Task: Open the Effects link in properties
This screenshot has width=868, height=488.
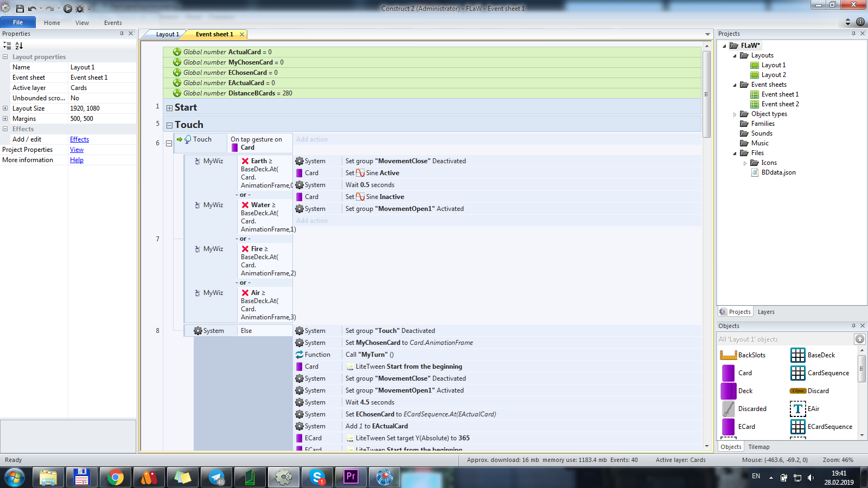Action: [x=79, y=139]
